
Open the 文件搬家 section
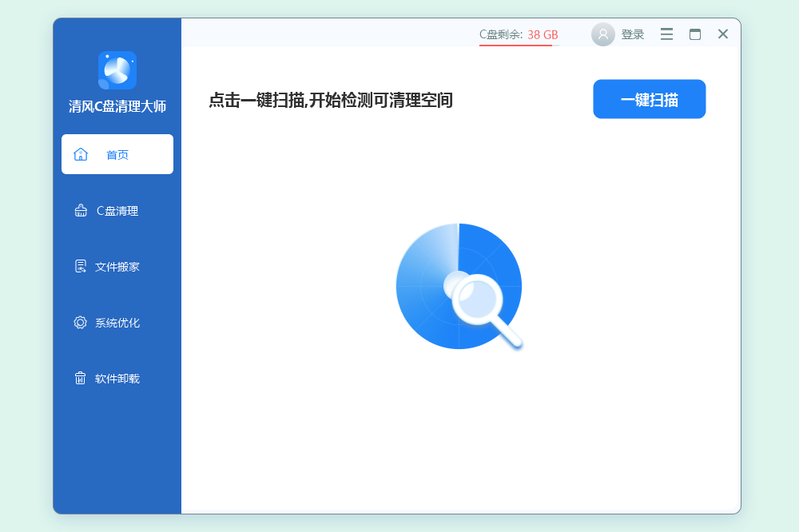(117, 267)
